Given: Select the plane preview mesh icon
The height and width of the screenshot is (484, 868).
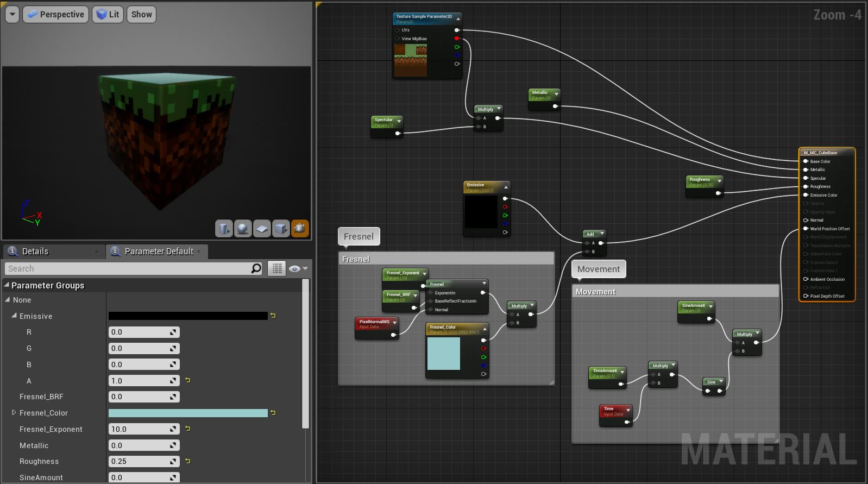Looking at the screenshot, I should 262,229.
